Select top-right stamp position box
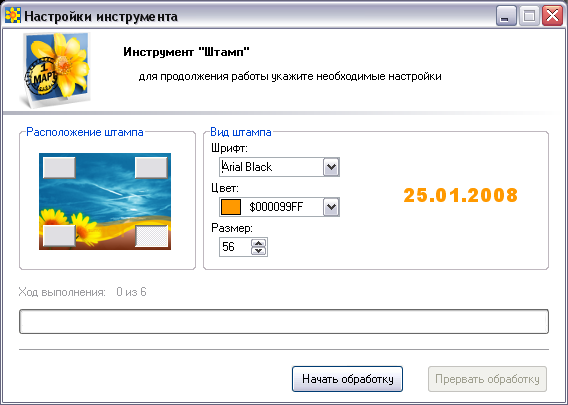Screen dimensions: 568x405 tap(151, 167)
